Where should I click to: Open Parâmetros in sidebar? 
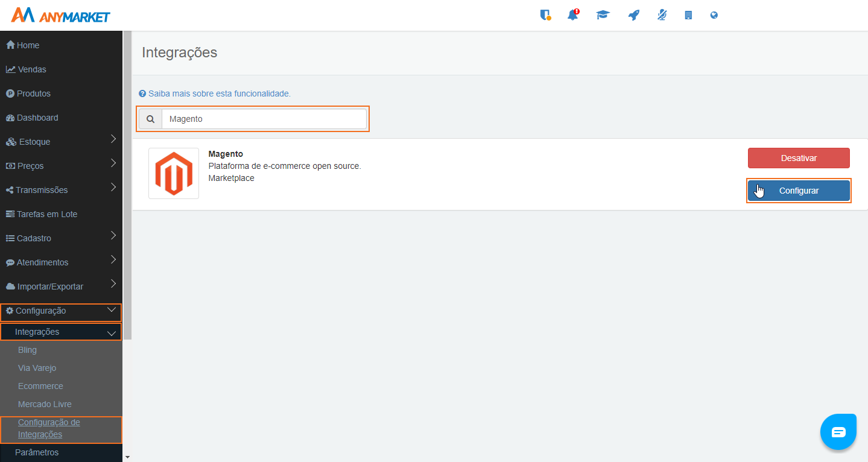click(x=37, y=452)
